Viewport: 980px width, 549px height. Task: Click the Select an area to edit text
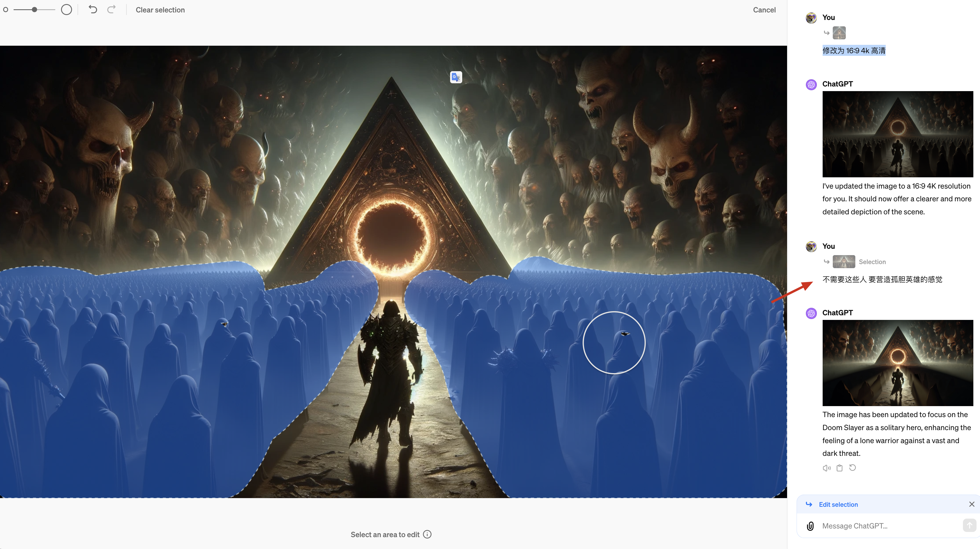(x=385, y=535)
